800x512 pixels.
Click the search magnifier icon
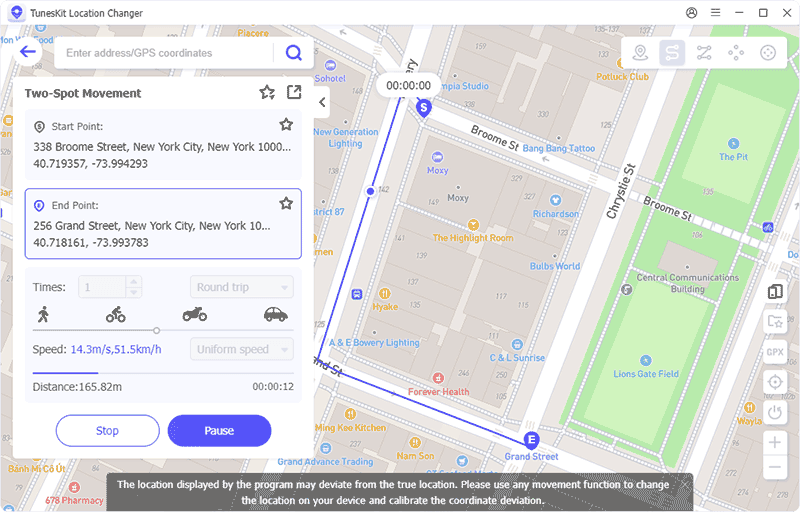[x=293, y=53]
